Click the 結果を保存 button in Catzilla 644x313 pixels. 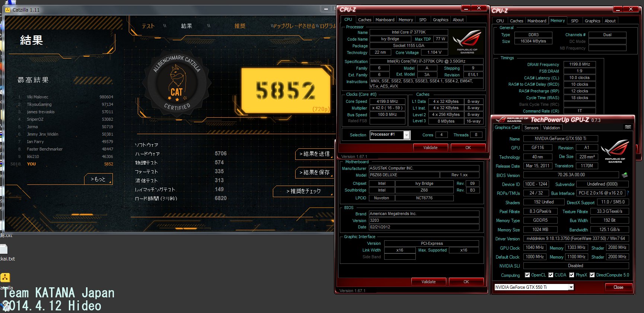[x=314, y=172]
